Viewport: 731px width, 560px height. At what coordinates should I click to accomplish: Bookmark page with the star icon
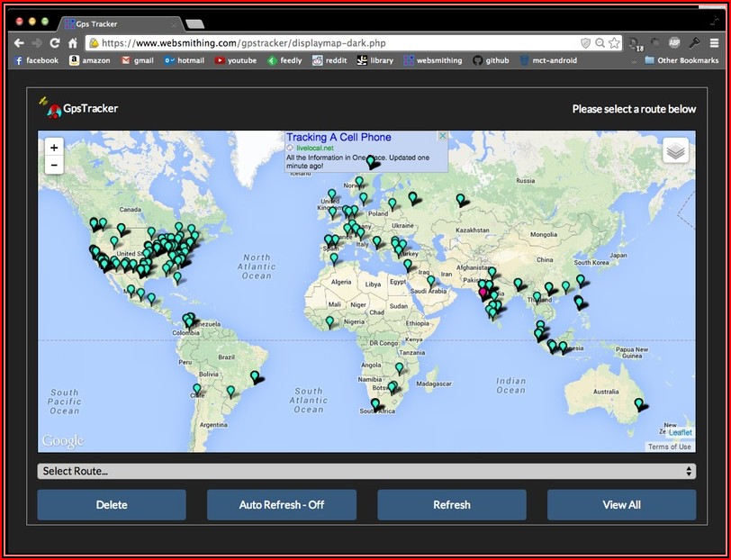click(x=614, y=43)
